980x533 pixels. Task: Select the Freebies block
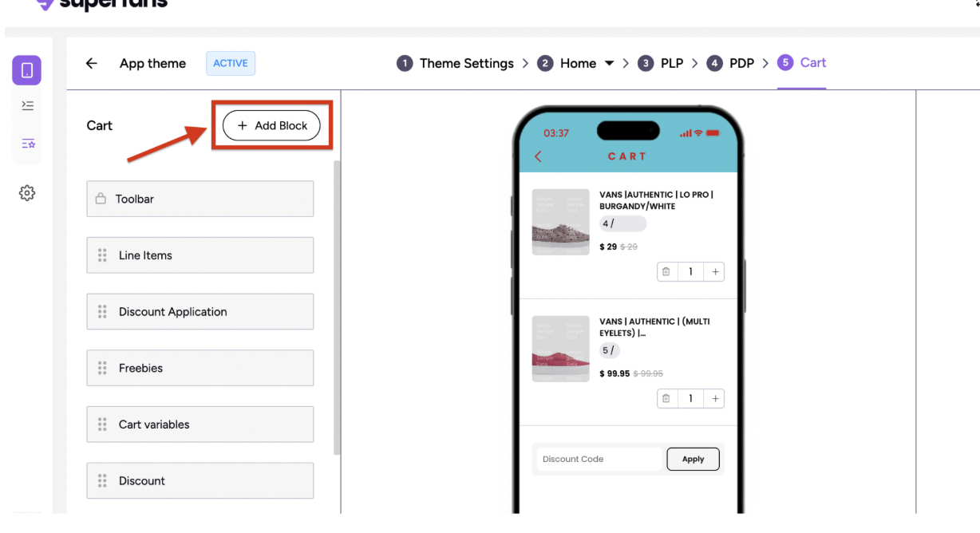pos(200,368)
